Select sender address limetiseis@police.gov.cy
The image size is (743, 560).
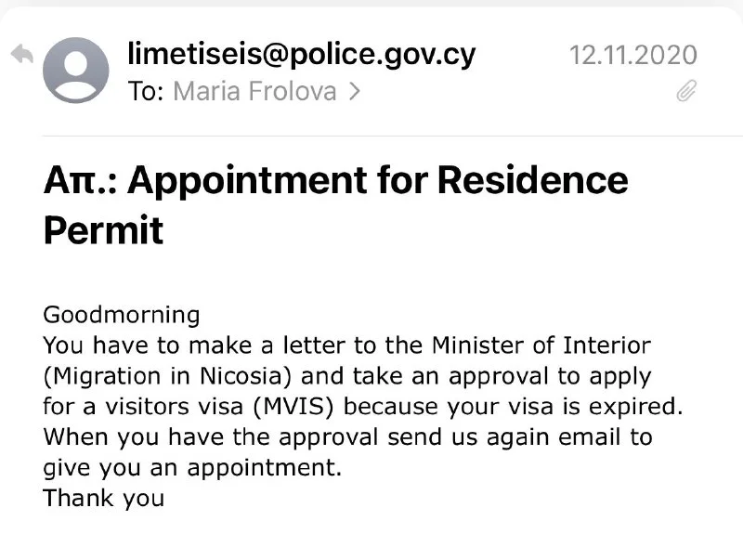point(301,54)
